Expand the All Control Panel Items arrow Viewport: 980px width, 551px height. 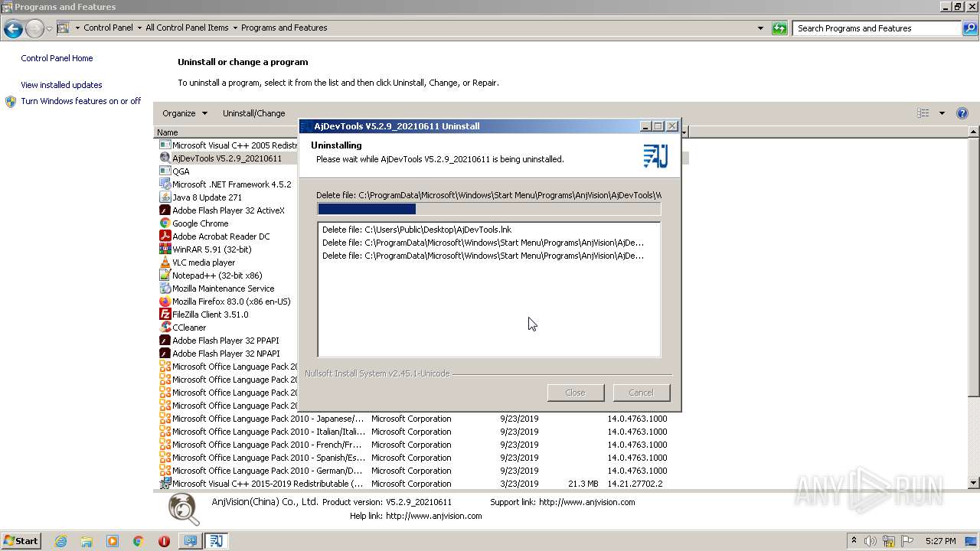pyautogui.click(x=234, y=28)
